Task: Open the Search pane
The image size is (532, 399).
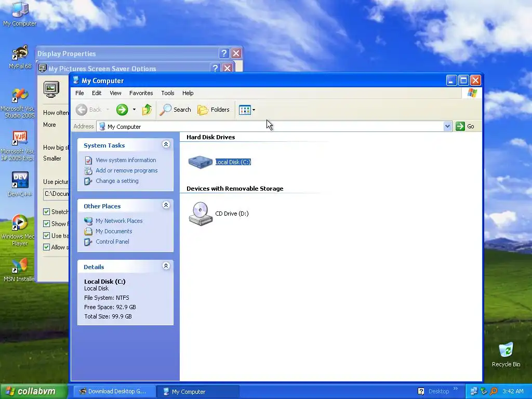Action: coord(175,110)
